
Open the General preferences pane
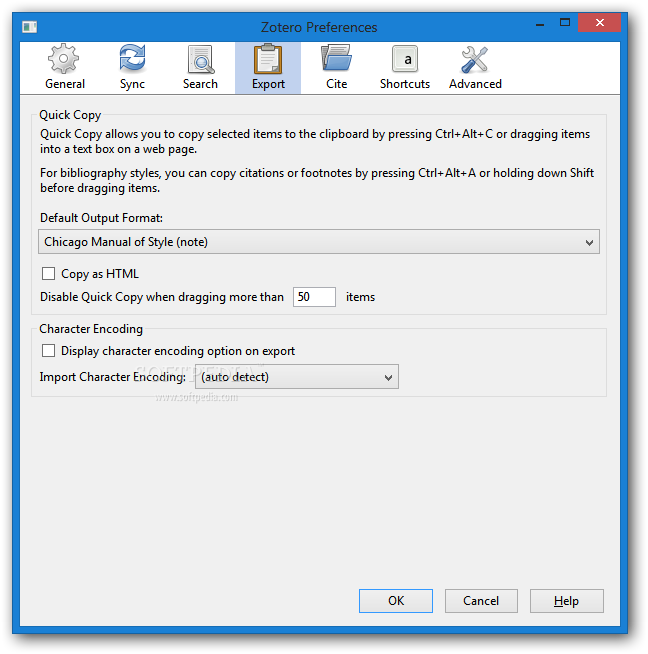click(65, 67)
